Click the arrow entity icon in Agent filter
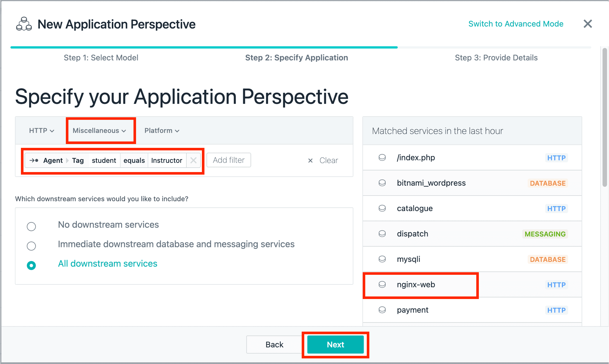This screenshot has width=609, height=364. [x=34, y=160]
